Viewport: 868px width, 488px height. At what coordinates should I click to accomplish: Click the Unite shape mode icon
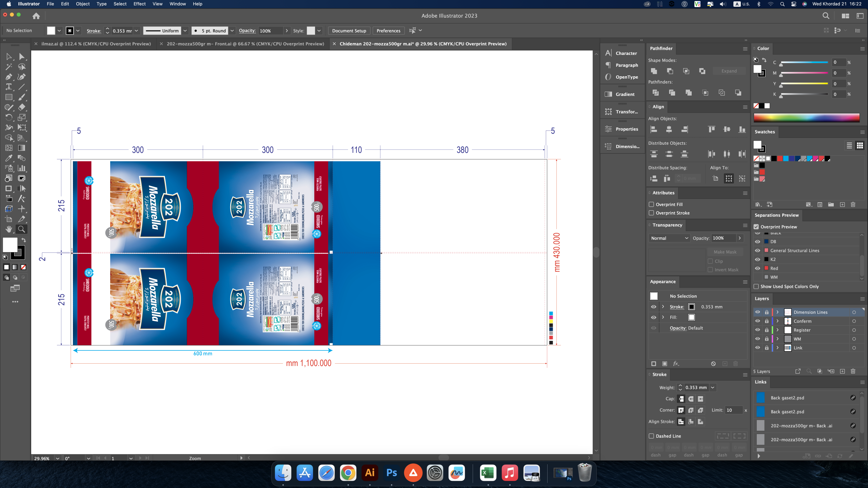(654, 71)
